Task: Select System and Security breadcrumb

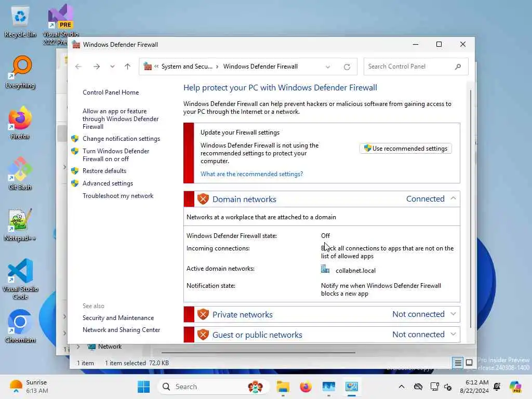Action: 187,66
